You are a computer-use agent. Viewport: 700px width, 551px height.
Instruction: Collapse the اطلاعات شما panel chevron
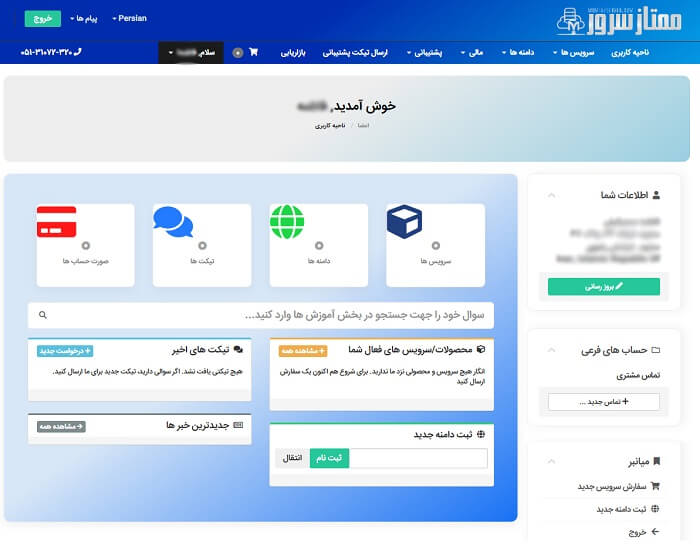pyautogui.click(x=551, y=195)
